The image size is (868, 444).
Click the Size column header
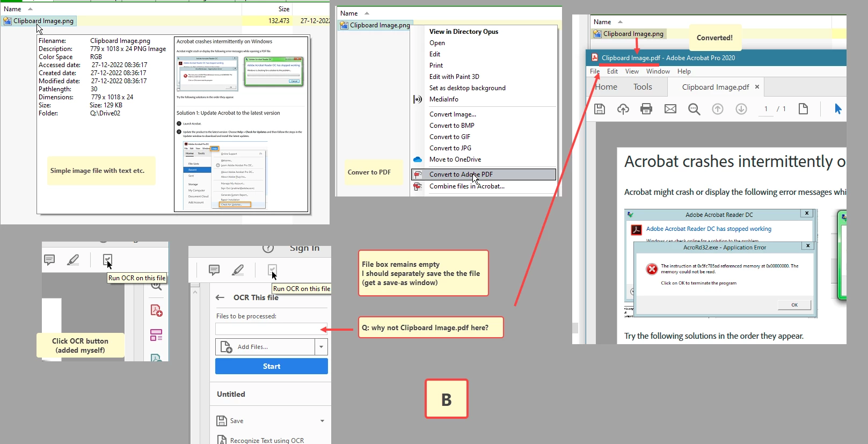coord(284,9)
